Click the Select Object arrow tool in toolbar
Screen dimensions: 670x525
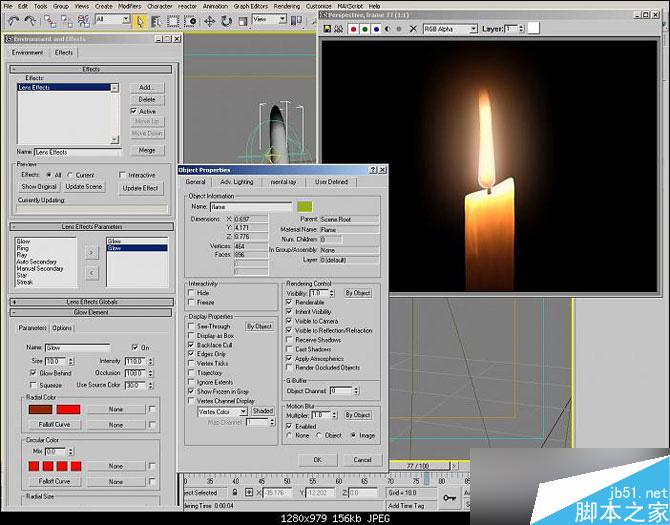point(140,19)
